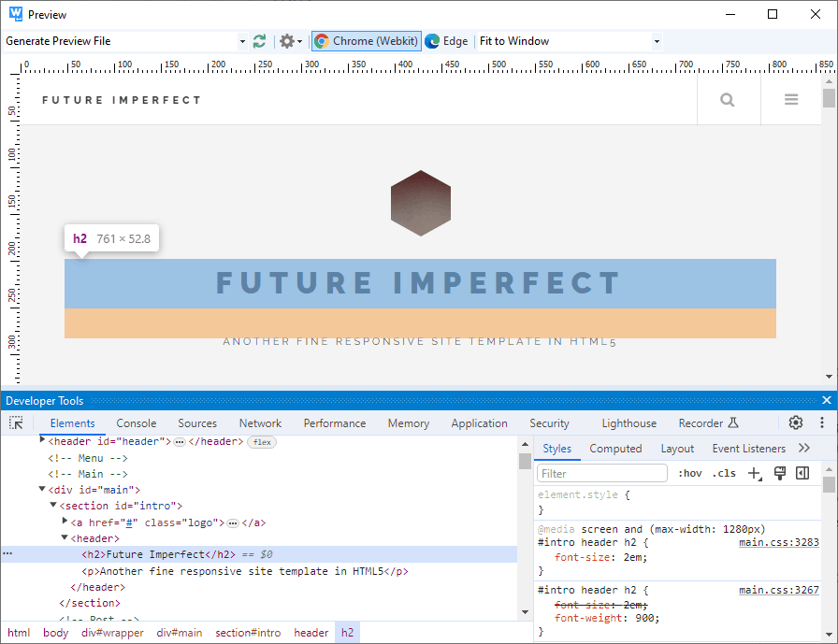Toggle the flex badge on header element
Image resolution: width=838 pixels, height=644 pixels.
pyautogui.click(x=262, y=441)
